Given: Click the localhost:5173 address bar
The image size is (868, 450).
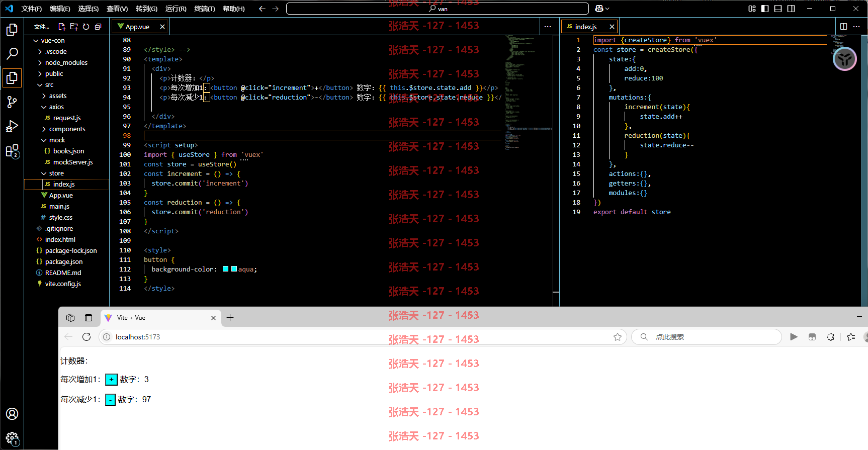Looking at the screenshot, I should pos(362,337).
